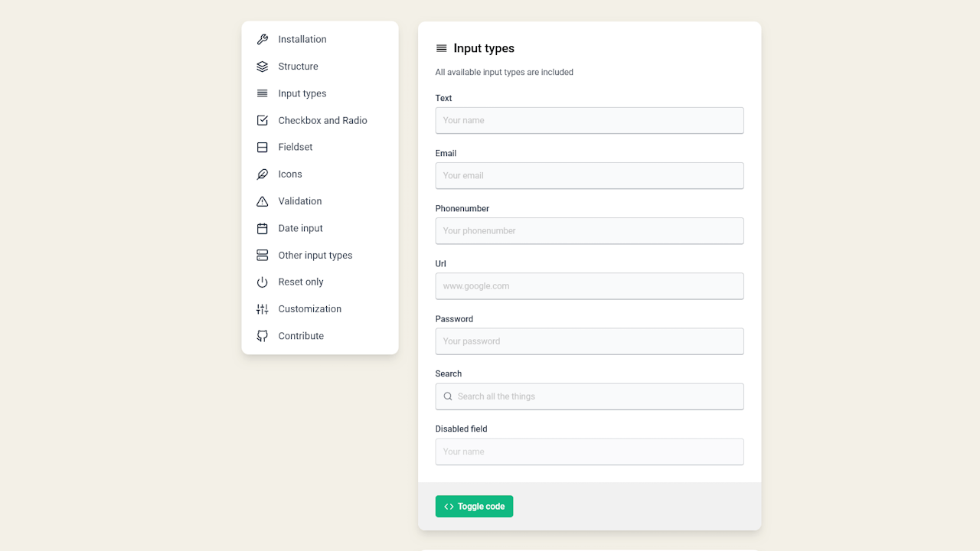
Task: Click the layers icon next to Structure
Action: [x=262, y=67]
